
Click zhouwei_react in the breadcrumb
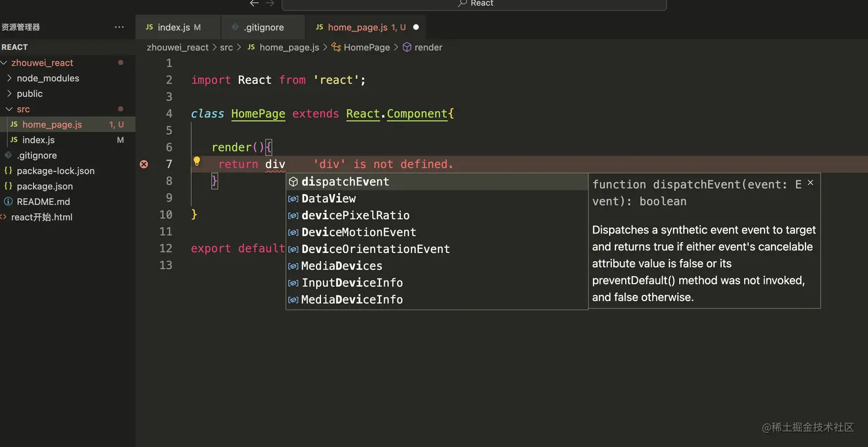point(177,48)
